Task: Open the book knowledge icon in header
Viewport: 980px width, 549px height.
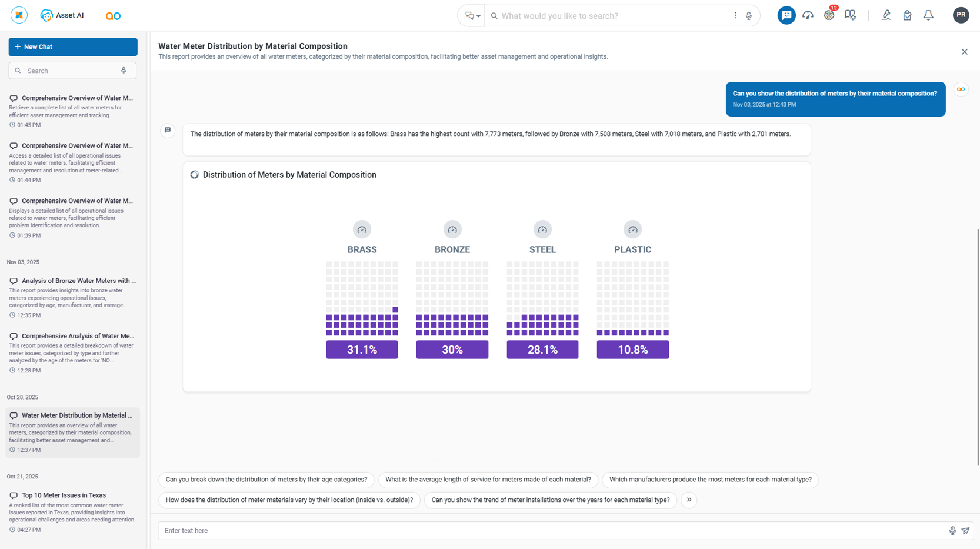Action: pyautogui.click(x=850, y=15)
